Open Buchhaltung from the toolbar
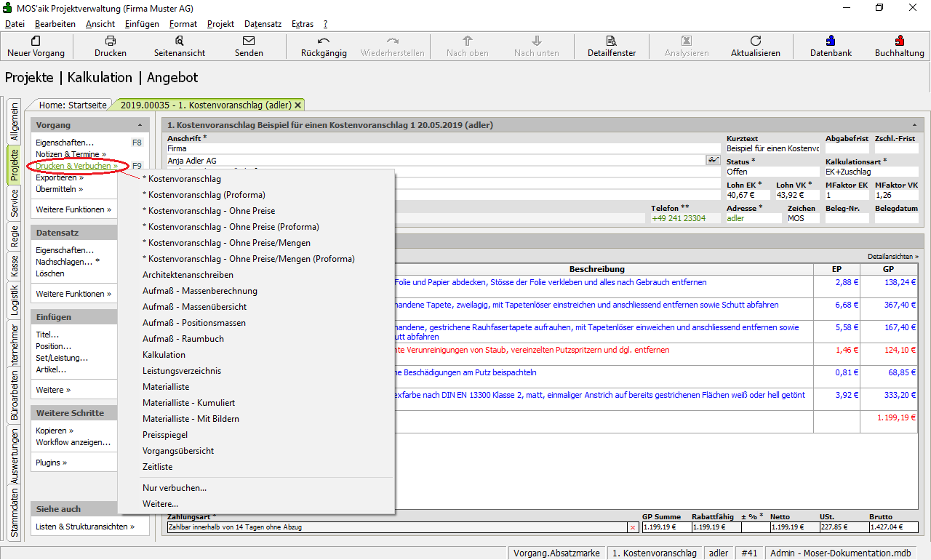Image resolution: width=931 pixels, height=560 pixels. [899, 41]
